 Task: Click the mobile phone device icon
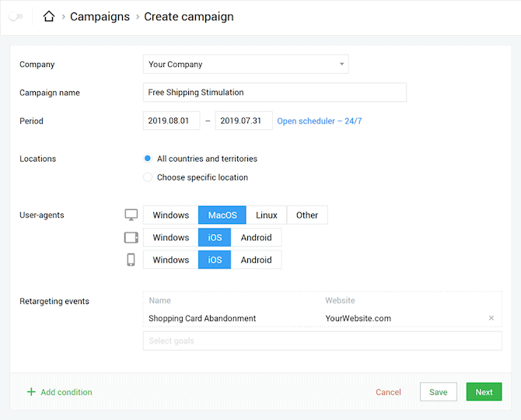pyautogui.click(x=131, y=260)
